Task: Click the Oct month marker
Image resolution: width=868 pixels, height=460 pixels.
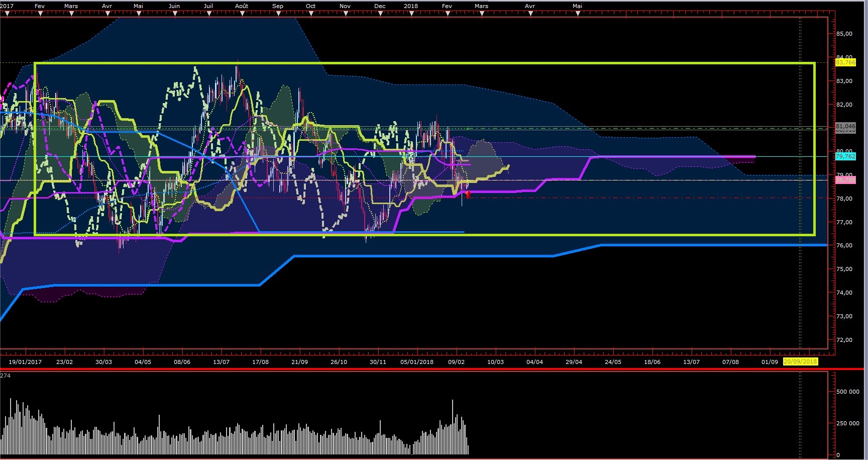Action: coord(311,6)
